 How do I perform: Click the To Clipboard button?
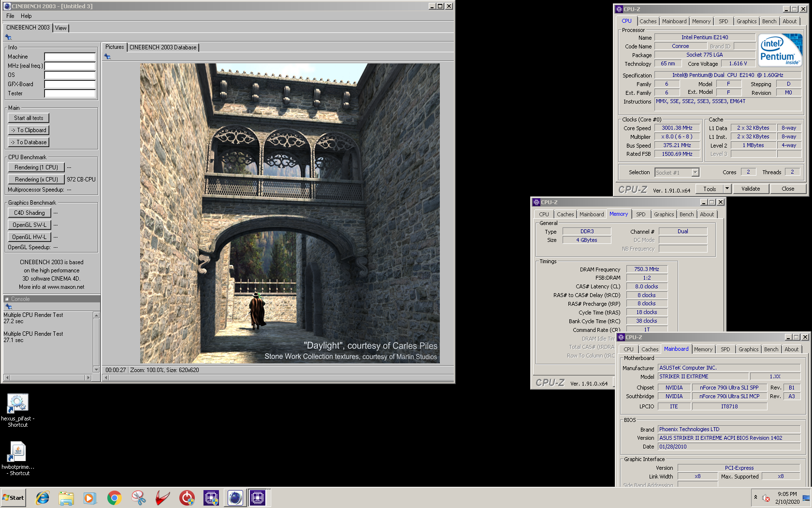pos(29,130)
